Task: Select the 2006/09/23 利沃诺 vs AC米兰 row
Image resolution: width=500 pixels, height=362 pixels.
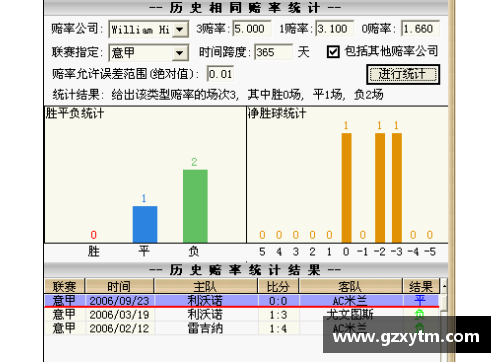Action: click(x=242, y=301)
